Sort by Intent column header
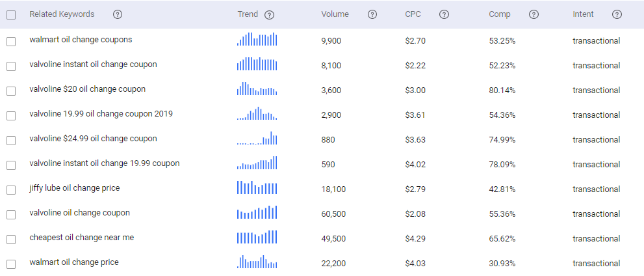Image resolution: width=644 pixels, height=276 pixels. (x=583, y=14)
